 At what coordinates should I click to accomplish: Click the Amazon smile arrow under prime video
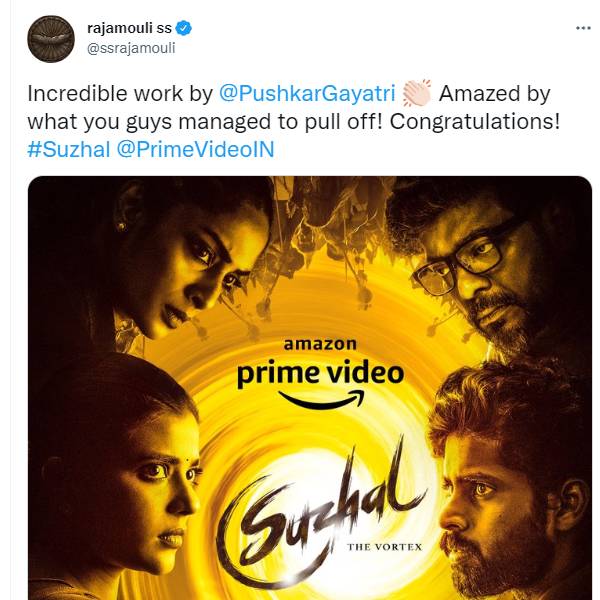(321, 400)
